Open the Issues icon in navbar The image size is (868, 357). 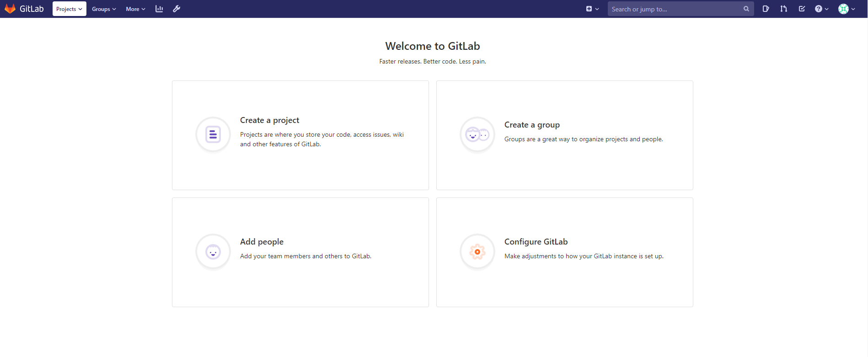(x=766, y=9)
